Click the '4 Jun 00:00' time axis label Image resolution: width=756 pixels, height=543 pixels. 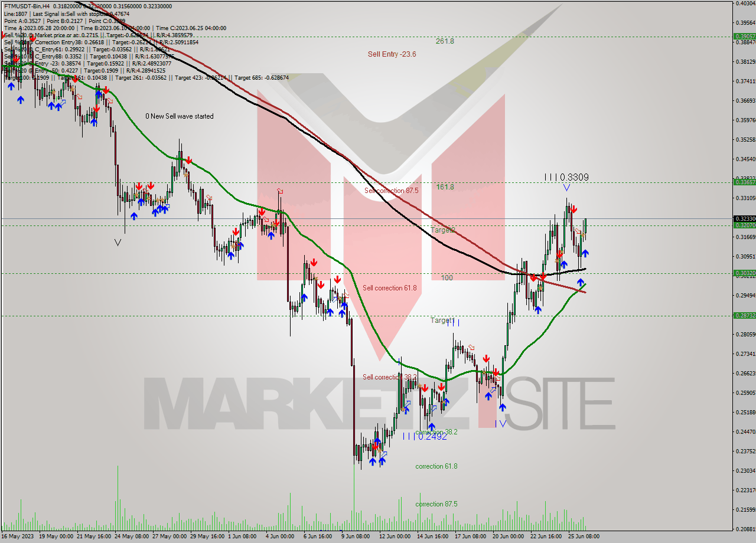280,537
